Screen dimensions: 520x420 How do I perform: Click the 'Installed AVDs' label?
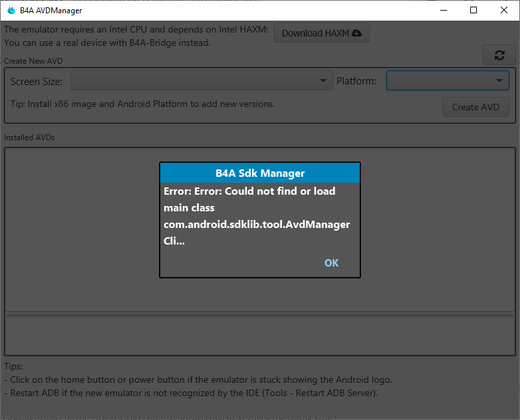click(29, 138)
